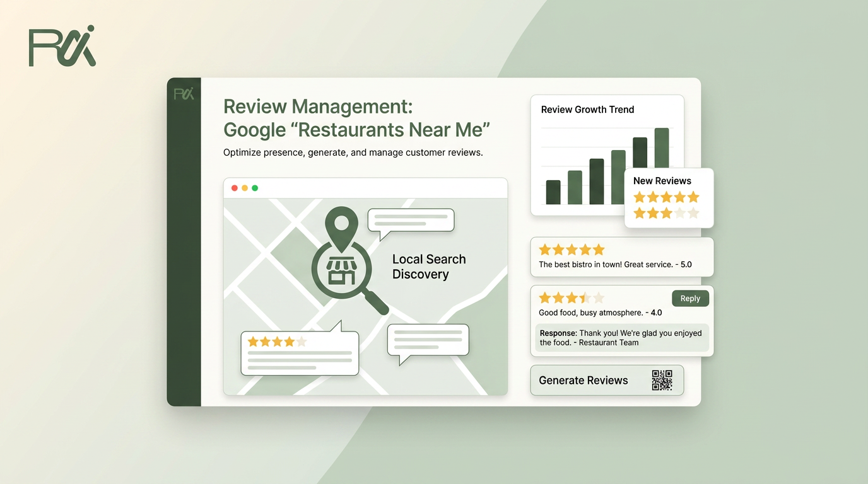Click the Restaurant Team response text
The image size is (868, 484).
[622, 338]
